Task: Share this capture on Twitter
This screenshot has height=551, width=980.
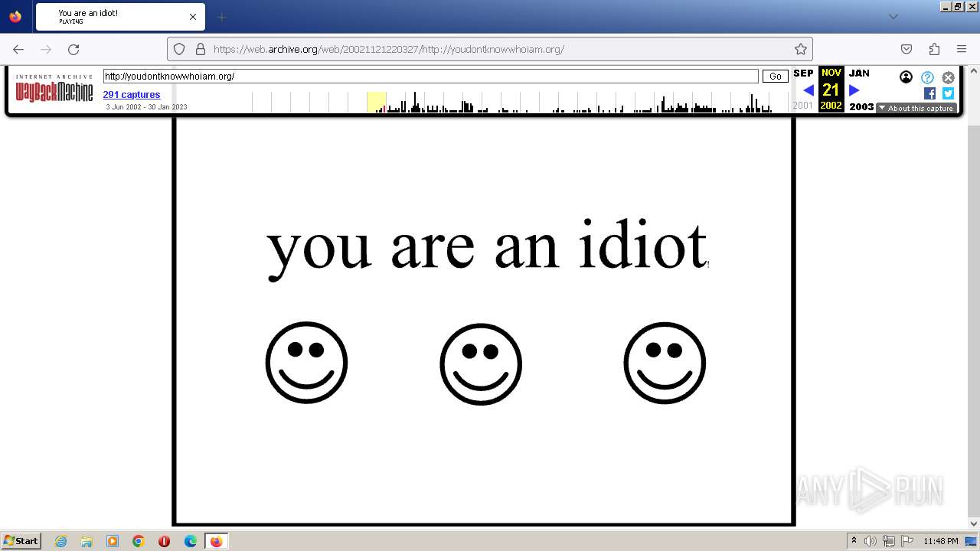Action: tap(948, 93)
